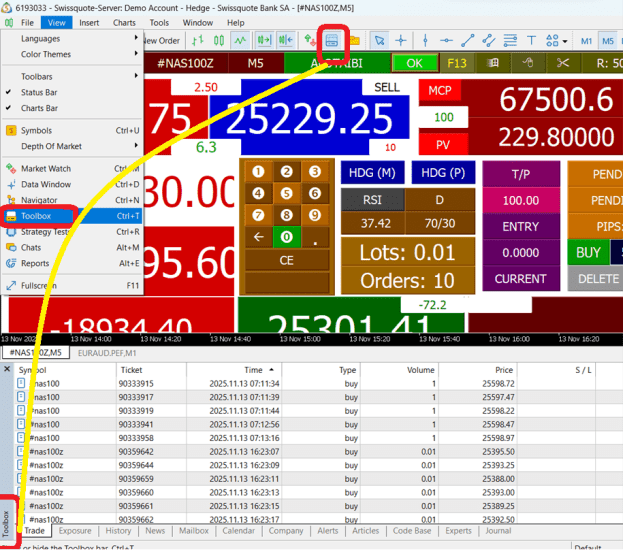This screenshot has height=552, width=625.
Task: Open the File menu
Action: pyautogui.click(x=27, y=23)
